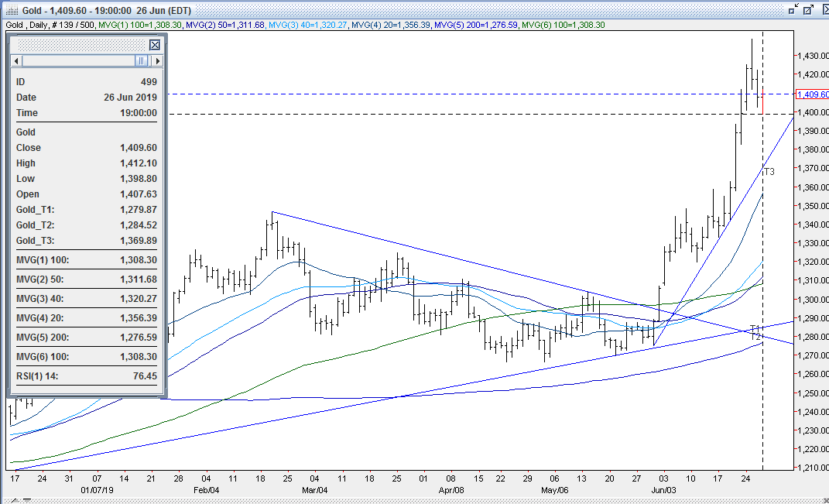829x504 pixels.
Task: Maximize the Gold chart window
Action: coord(808,9)
